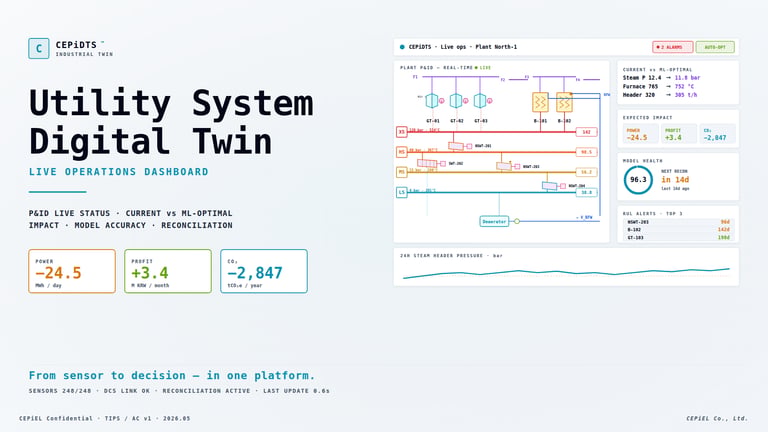Click the B-101 boiler symbol
This screenshot has height=432, width=768.
540,102
